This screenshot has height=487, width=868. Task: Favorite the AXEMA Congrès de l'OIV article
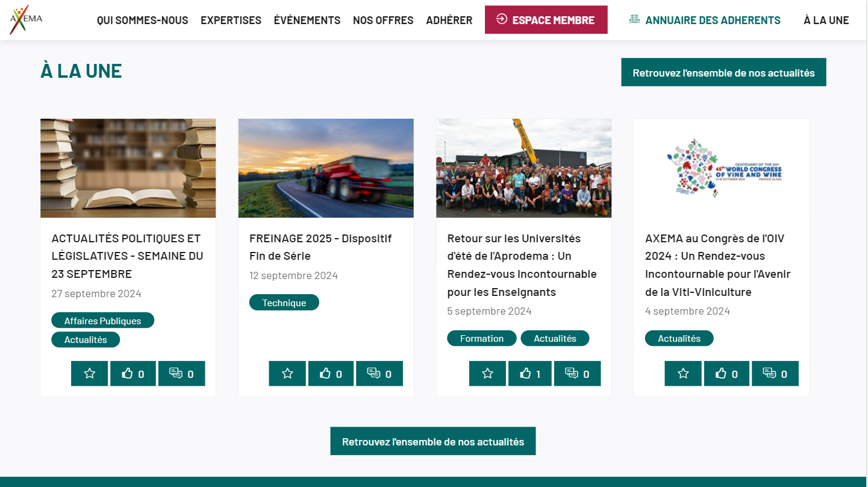pos(683,374)
